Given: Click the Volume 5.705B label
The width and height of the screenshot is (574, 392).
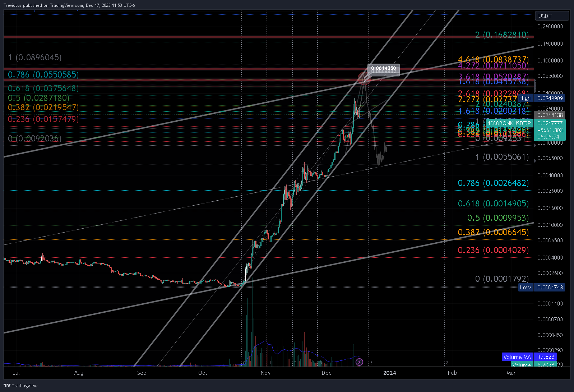Looking at the screenshot, I should point(533,364).
